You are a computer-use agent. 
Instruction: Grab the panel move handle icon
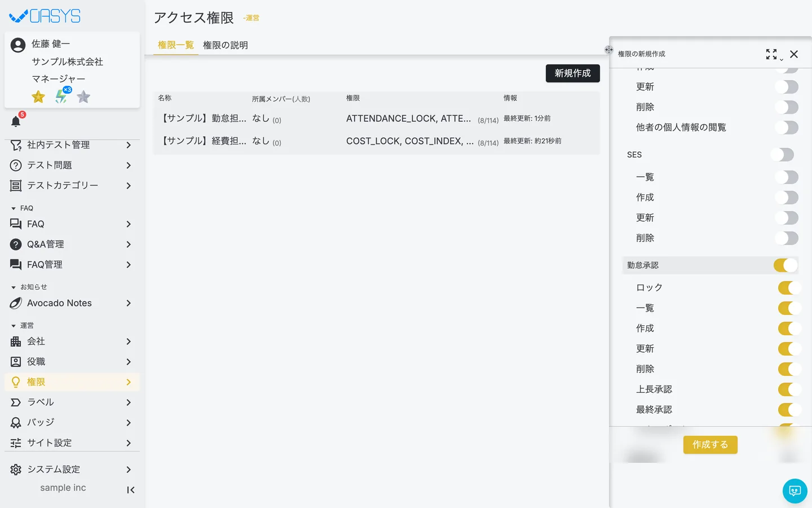609,50
